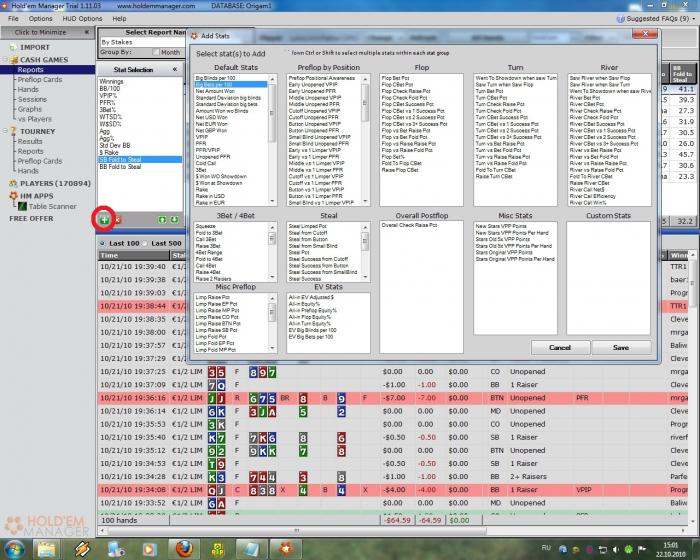Screen dimensions: 700x560
Task: Click the Suggested FAQs help icon
Action: click(620, 19)
